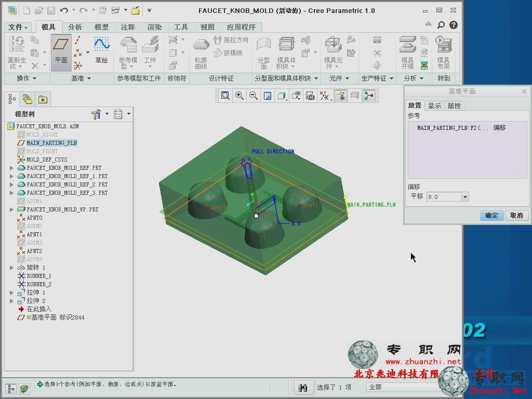Click the Refit view icon
The height and width of the screenshot is (399, 532).
point(225,96)
